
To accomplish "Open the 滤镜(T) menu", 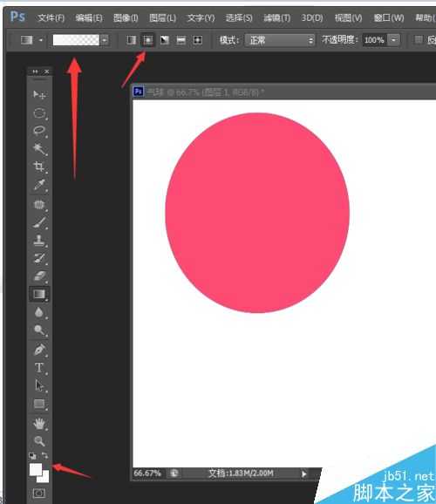I will [x=276, y=17].
